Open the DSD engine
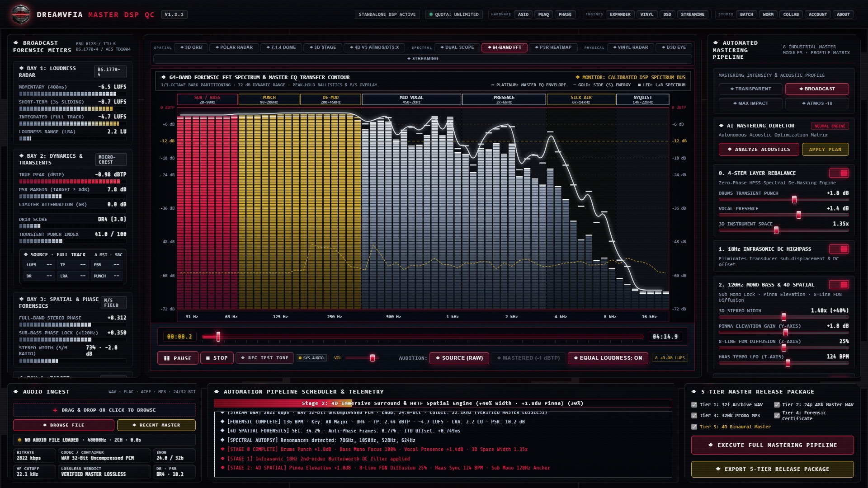This screenshot has width=868, height=488. [667, 14]
